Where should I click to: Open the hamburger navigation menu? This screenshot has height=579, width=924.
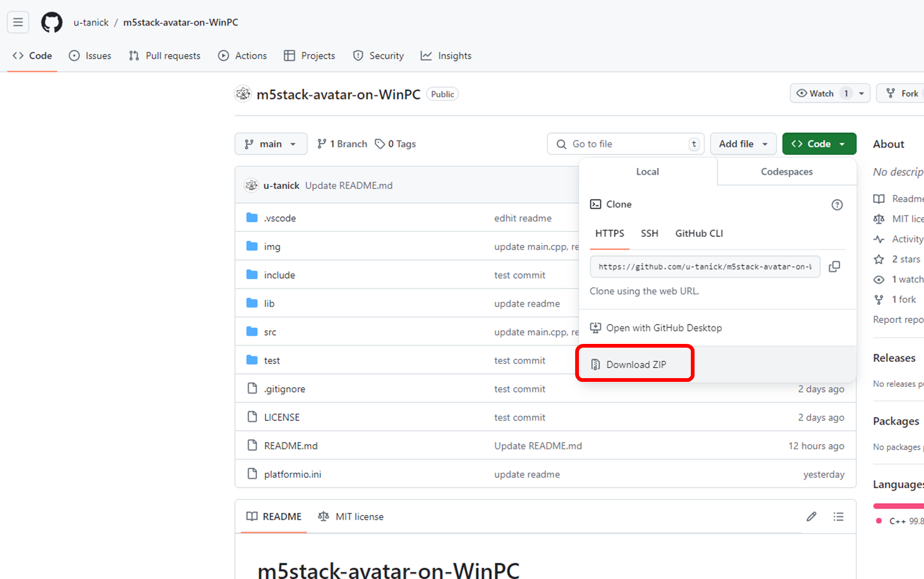pos(18,22)
